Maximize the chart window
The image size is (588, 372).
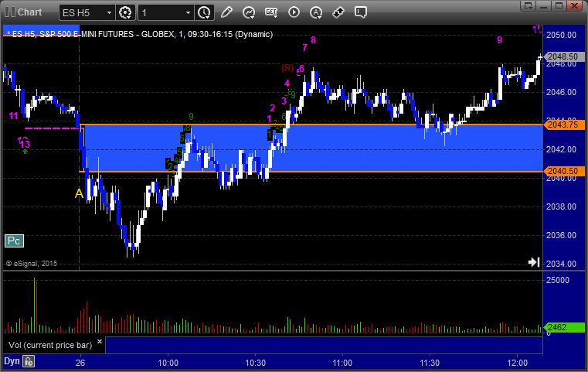point(559,5)
